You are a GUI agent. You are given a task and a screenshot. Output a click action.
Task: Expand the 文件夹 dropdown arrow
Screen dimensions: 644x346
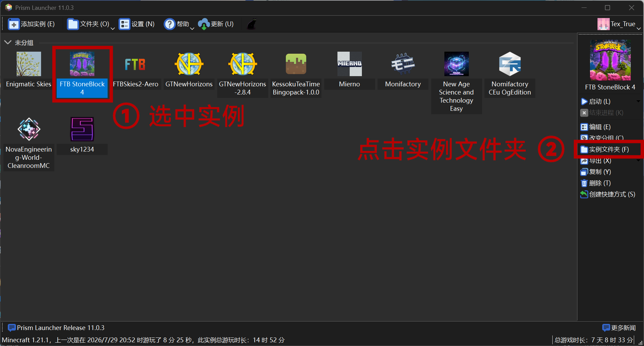(x=113, y=28)
